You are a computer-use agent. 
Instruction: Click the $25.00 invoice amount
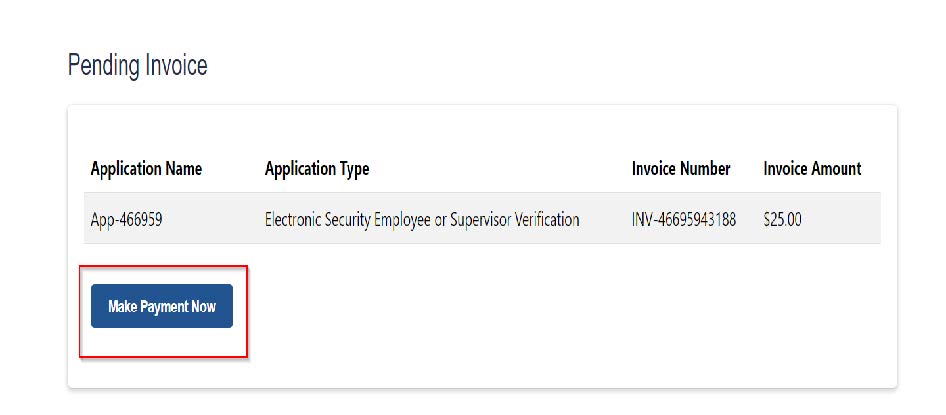coord(782,219)
